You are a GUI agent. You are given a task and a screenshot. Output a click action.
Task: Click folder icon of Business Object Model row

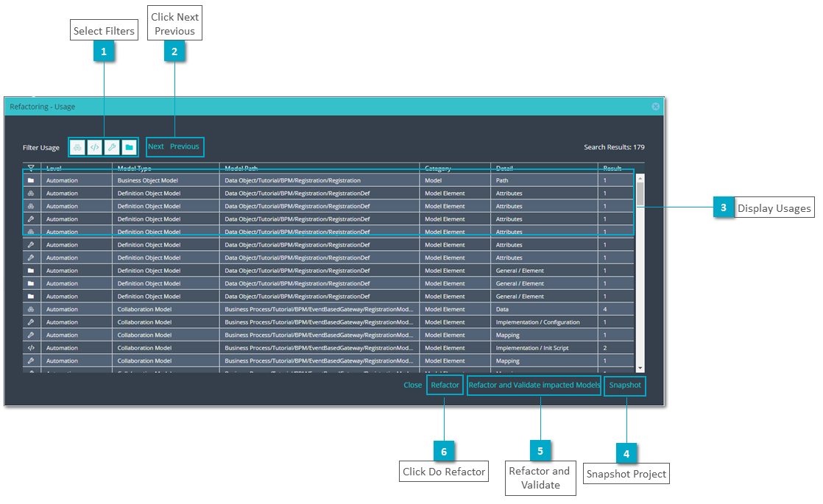pyautogui.click(x=31, y=180)
